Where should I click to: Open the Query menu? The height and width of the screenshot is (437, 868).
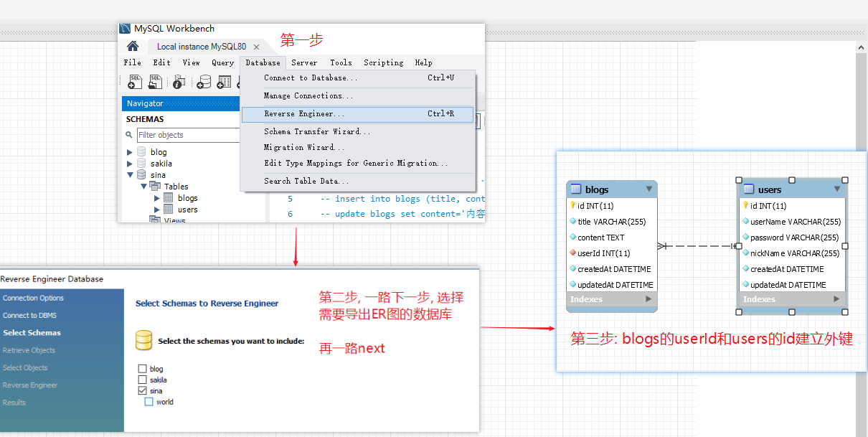coord(222,62)
